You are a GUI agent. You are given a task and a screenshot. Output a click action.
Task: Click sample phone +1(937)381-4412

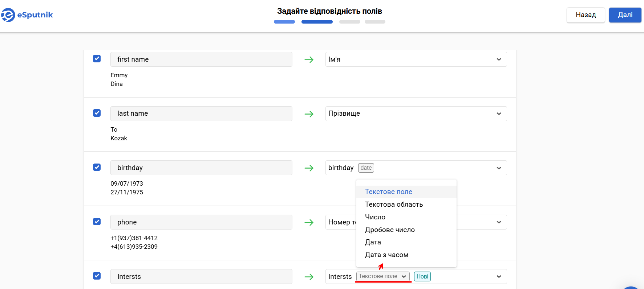(x=134, y=238)
